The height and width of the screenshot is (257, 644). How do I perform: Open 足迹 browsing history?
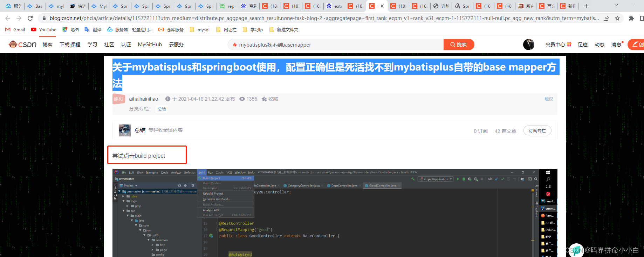583,45
